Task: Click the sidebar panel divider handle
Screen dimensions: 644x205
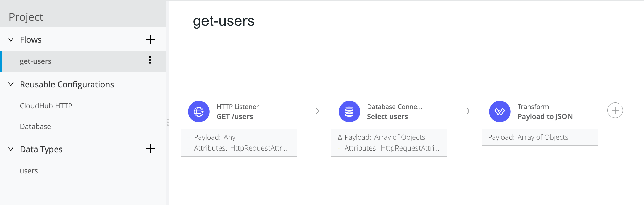Action: 168,122
